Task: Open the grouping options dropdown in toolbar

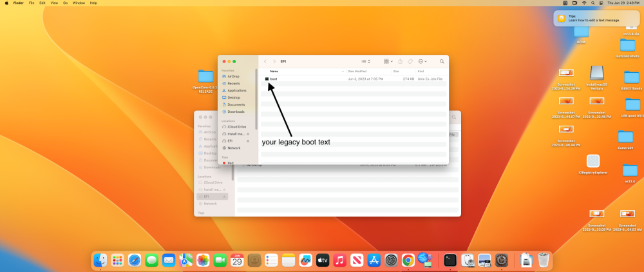Action: [388, 61]
